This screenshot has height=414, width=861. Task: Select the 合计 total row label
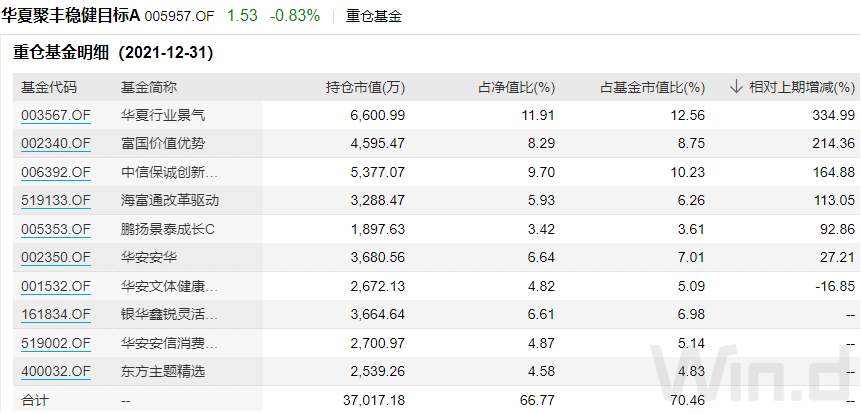click(x=35, y=400)
